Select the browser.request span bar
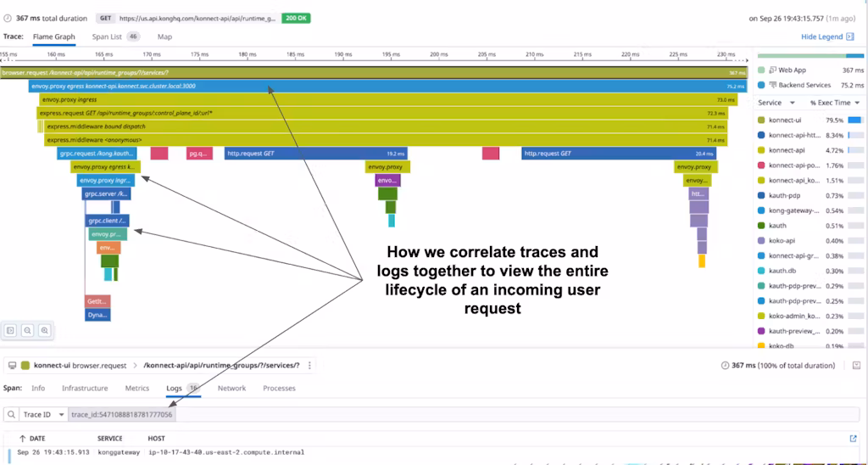Image resolution: width=868 pixels, height=465 pixels. (373, 73)
